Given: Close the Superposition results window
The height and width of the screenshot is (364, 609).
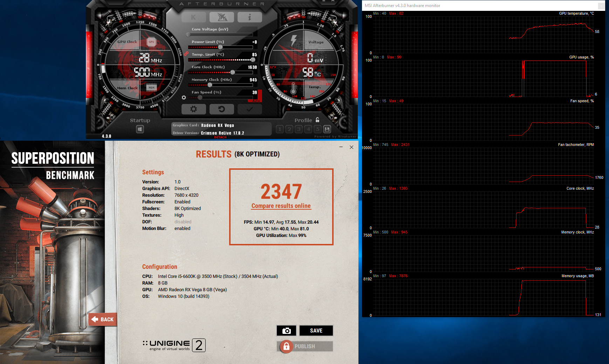Looking at the screenshot, I should [351, 147].
